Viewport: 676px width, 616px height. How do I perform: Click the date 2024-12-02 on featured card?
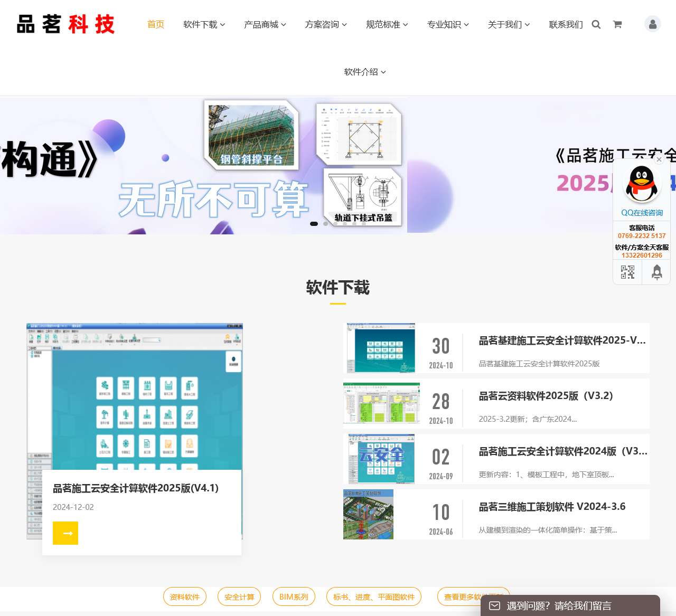[x=73, y=507]
